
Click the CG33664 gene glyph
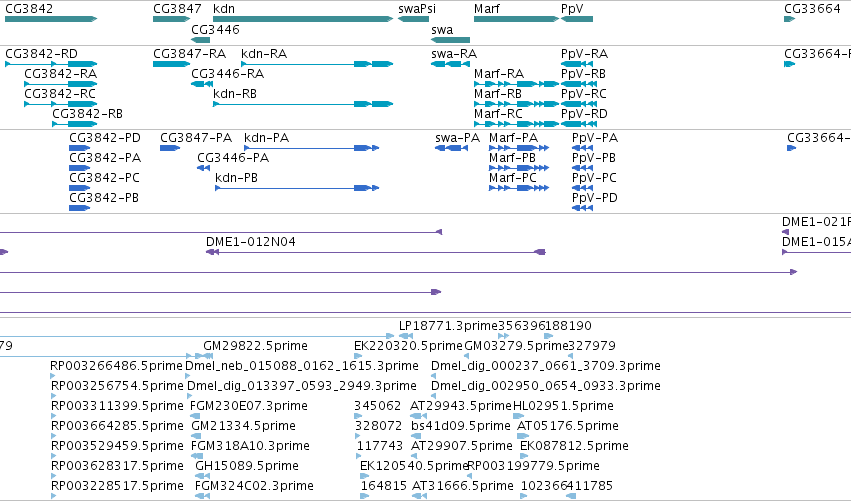790,19
